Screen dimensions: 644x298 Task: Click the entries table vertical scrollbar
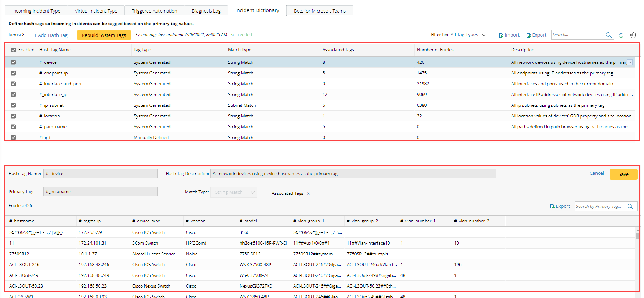click(x=637, y=236)
